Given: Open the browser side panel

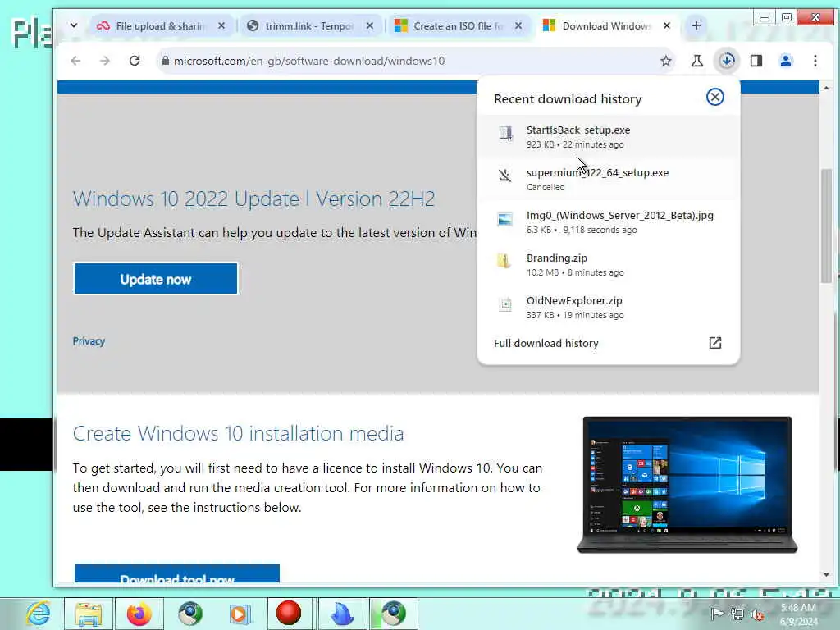Looking at the screenshot, I should [756, 61].
